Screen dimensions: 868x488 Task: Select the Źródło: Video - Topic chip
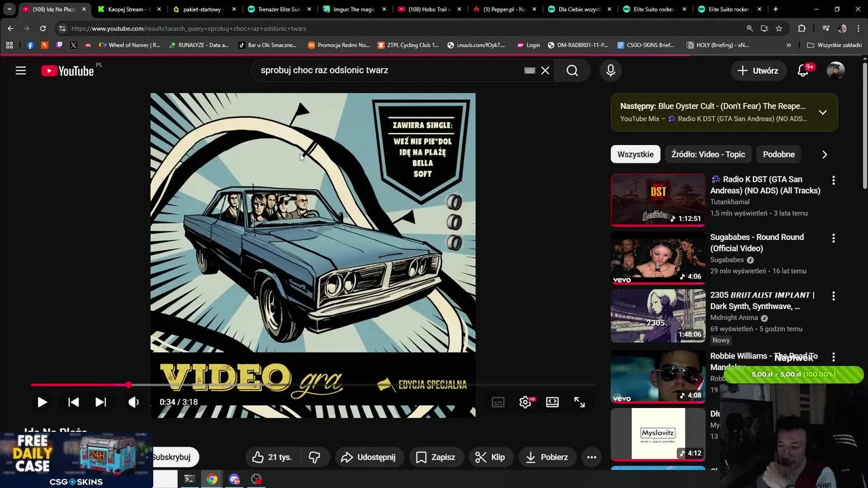coord(708,155)
